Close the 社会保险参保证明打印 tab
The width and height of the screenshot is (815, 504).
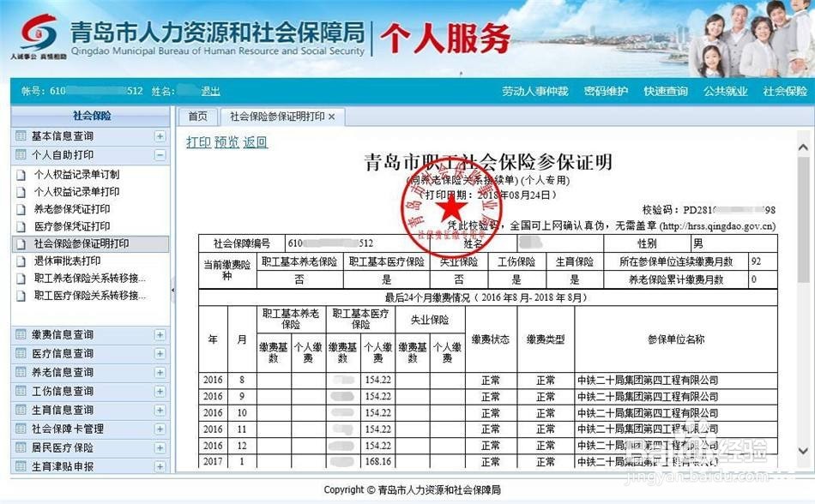[x=332, y=117]
